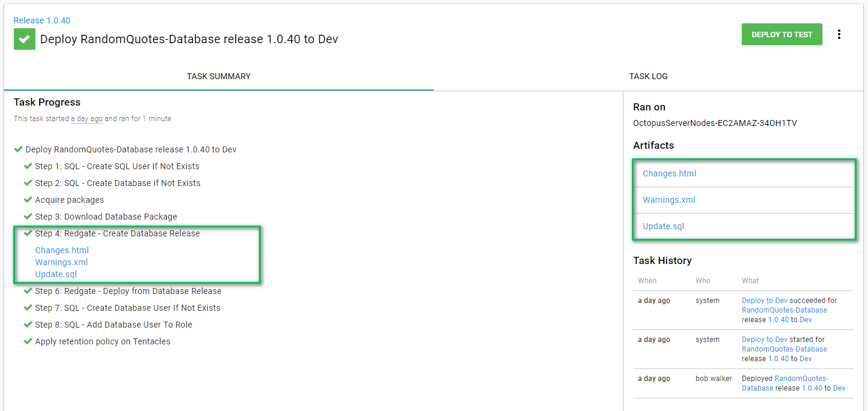Click the What column header in Task History
868x411 pixels.
[x=750, y=281]
